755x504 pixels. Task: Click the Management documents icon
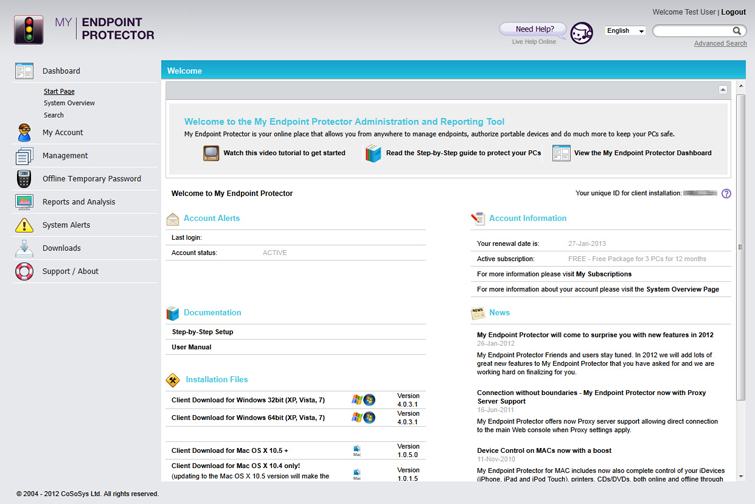point(24,155)
